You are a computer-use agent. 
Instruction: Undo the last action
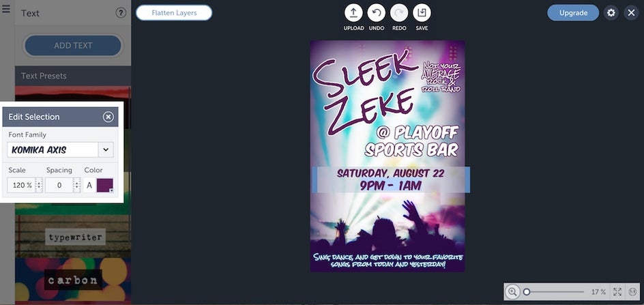pyautogui.click(x=376, y=13)
